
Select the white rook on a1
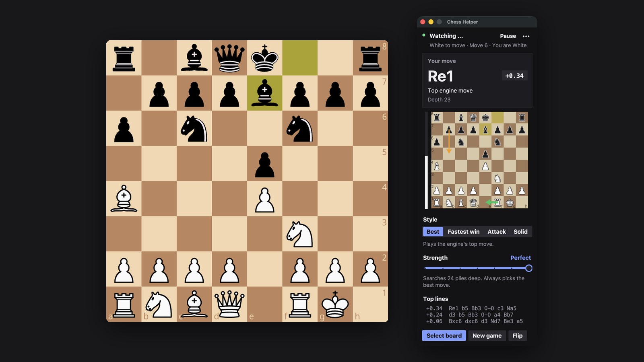(124, 304)
